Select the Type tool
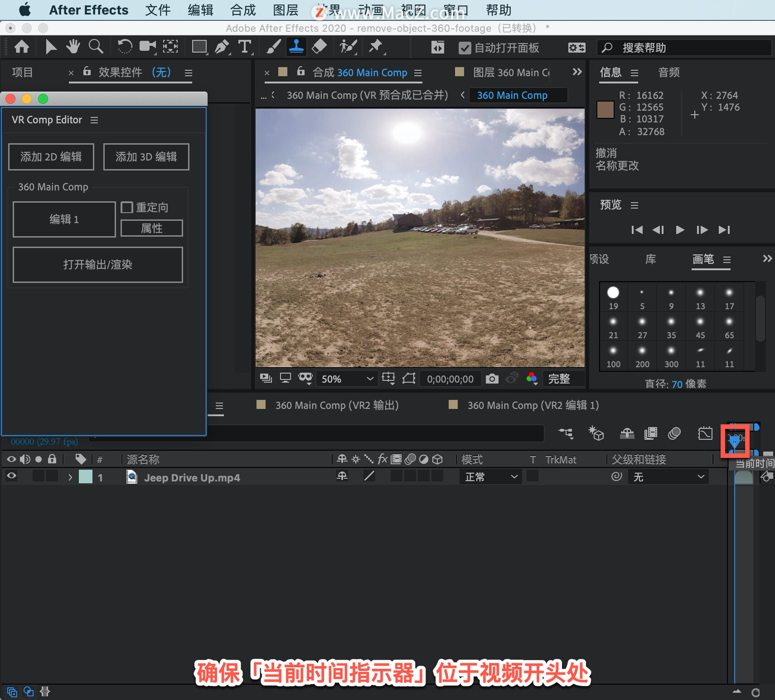The width and height of the screenshot is (775, 700). pyautogui.click(x=245, y=47)
